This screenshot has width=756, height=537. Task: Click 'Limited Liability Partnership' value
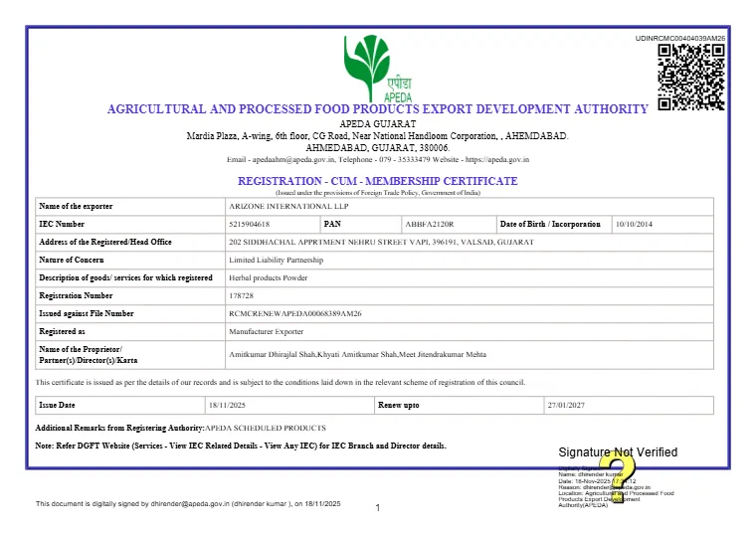click(x=277, y=260)
